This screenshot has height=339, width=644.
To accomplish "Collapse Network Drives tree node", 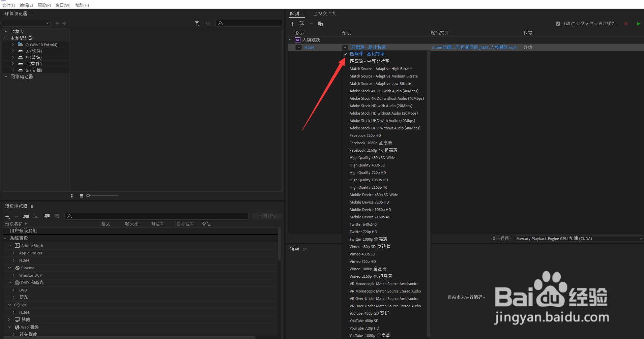I will [x=6, y=77].
